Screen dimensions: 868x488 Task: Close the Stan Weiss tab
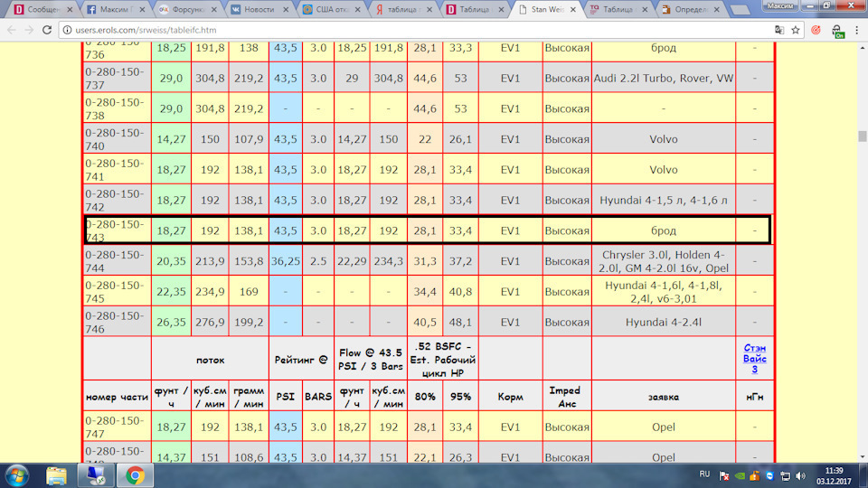573,9
